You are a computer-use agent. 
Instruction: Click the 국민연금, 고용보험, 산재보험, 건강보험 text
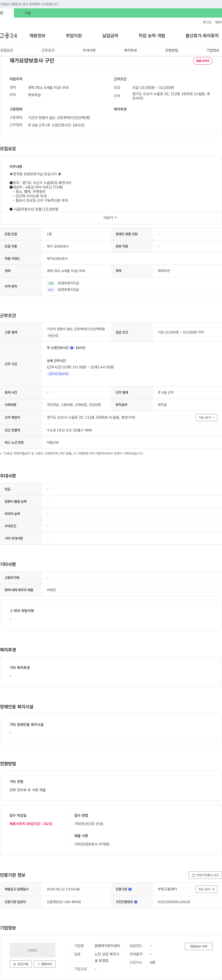(x=74, y=405)
